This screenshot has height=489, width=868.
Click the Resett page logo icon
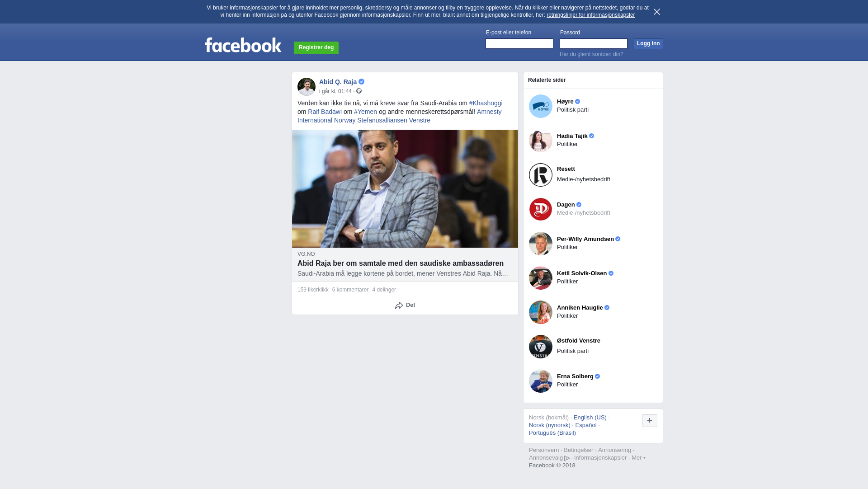coord(541,175)
